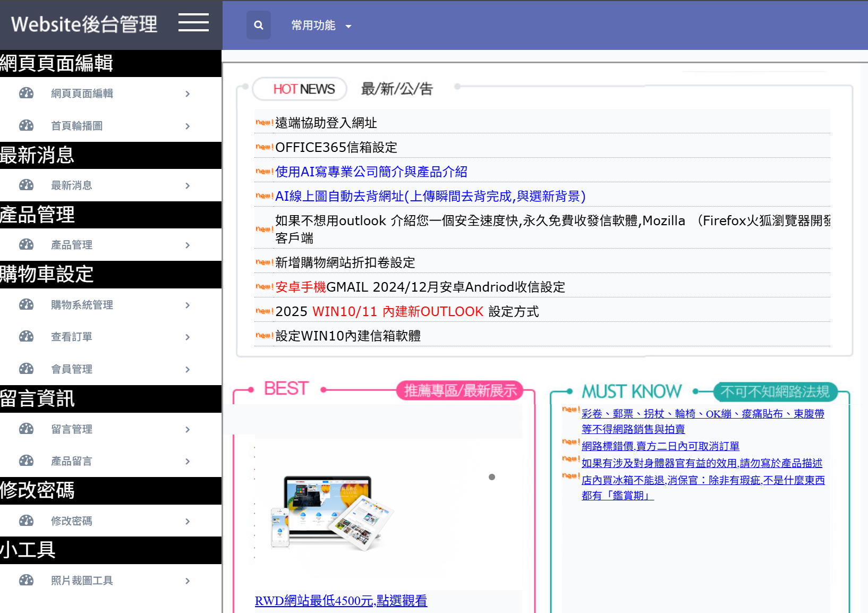Open 安卓手機GMAIL 收信設定 news

(x=420, y=287)
